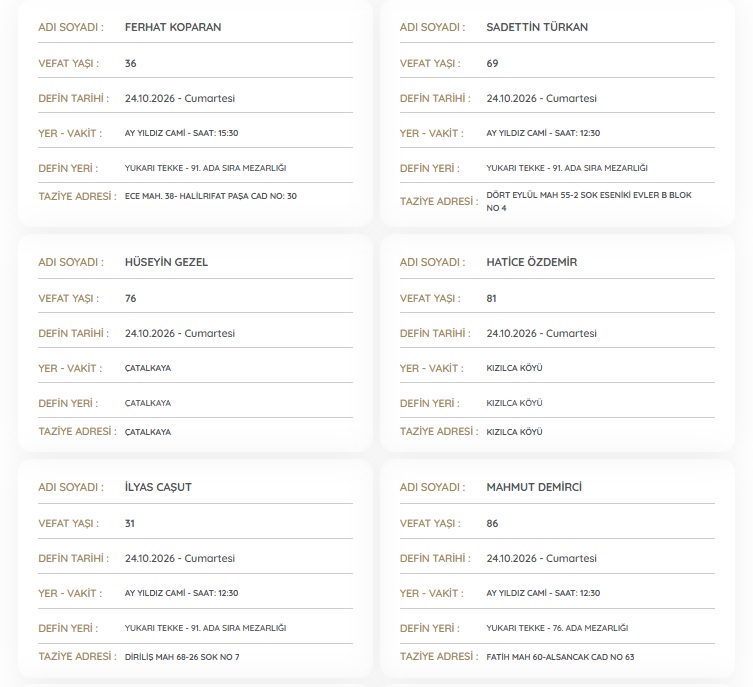Click Sadettin Türkan's 'AY YILDIZ CAMİ - SAAT: 12:30'
The width and height of the screenshot is (753, 687).
pos(543,133)
